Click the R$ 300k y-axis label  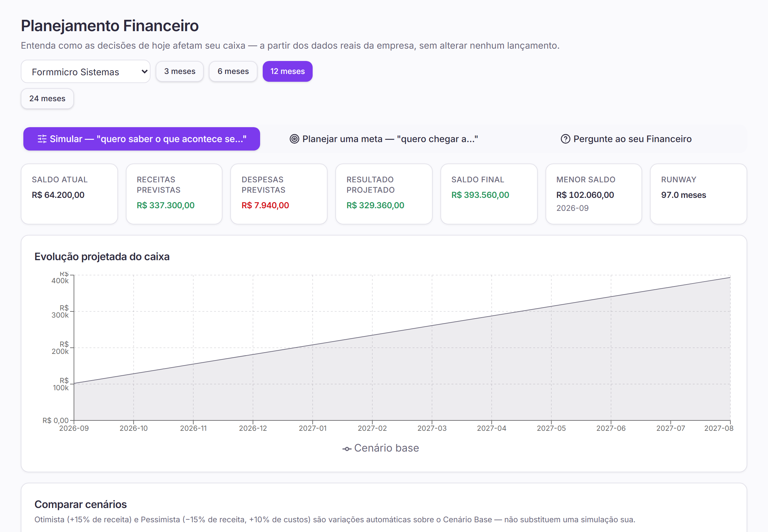point(60,311)
